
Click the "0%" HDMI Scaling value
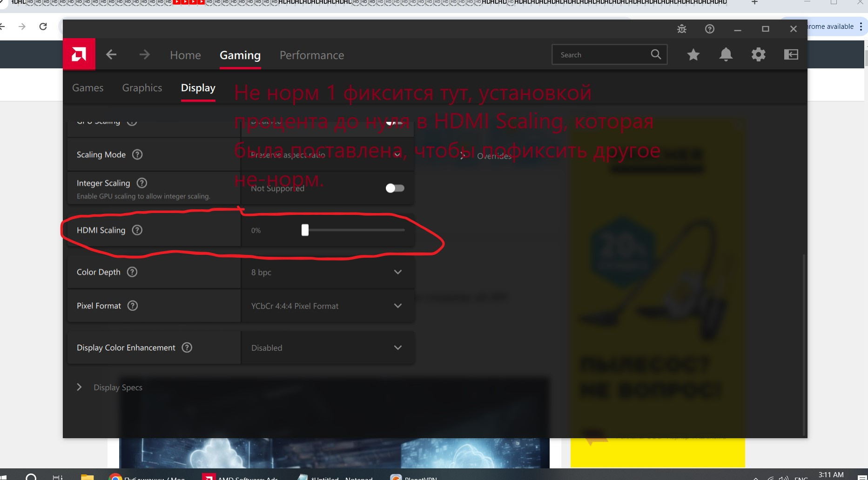click(256, 230)
